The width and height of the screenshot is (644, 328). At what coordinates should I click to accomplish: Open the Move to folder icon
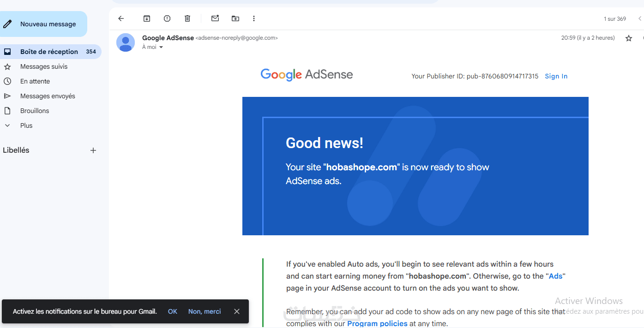[235, 18]
